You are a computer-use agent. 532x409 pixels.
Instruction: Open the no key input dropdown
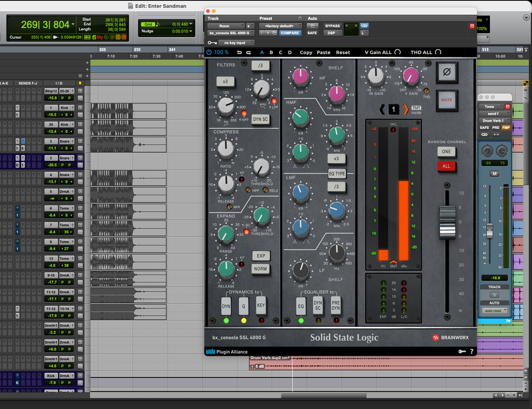tap(237, 43)
